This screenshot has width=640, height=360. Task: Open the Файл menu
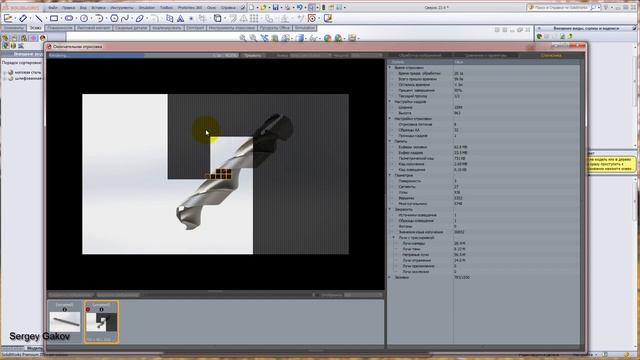pyautogui.click(x=52, y=7)
